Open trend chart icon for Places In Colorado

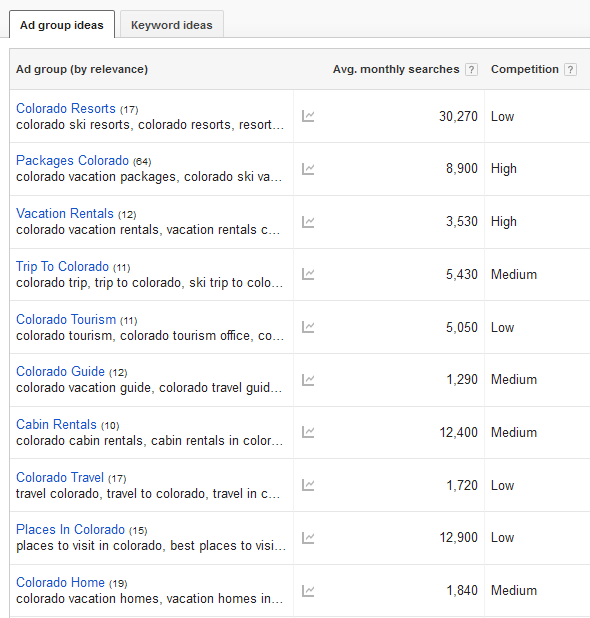(x=308, y=538)
